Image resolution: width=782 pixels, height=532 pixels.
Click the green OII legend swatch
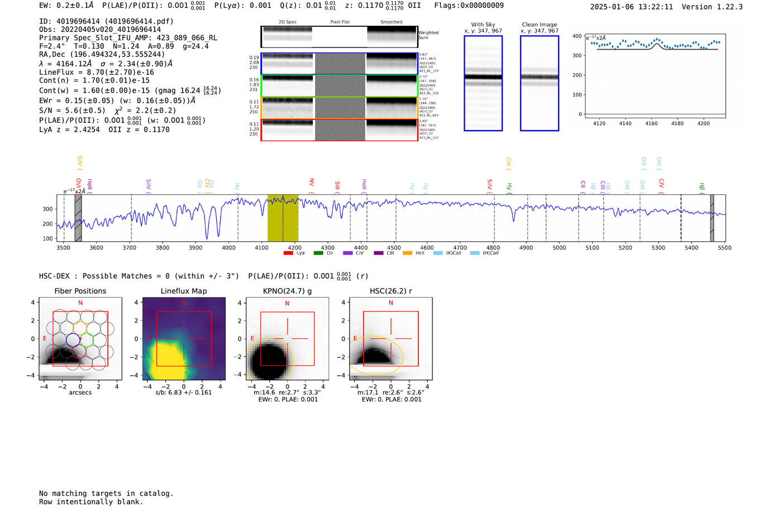[x=318, y=253]
